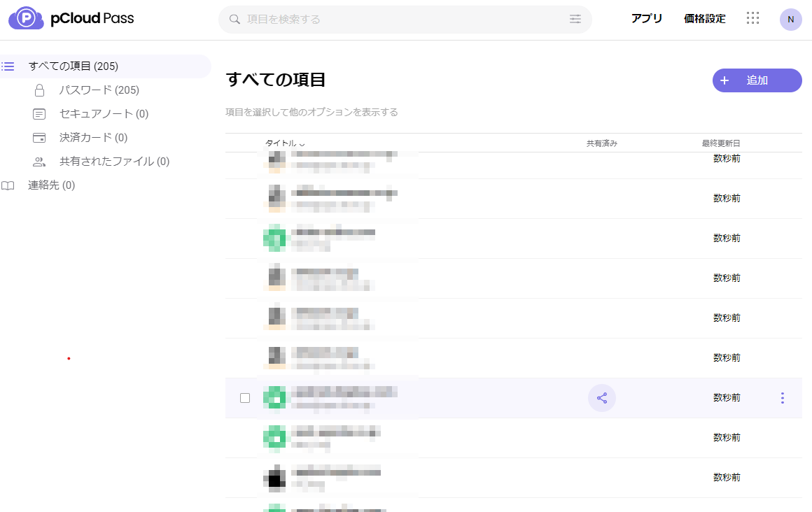
Task: Click the people icon for 共有されたファイル
Action: 39,162
